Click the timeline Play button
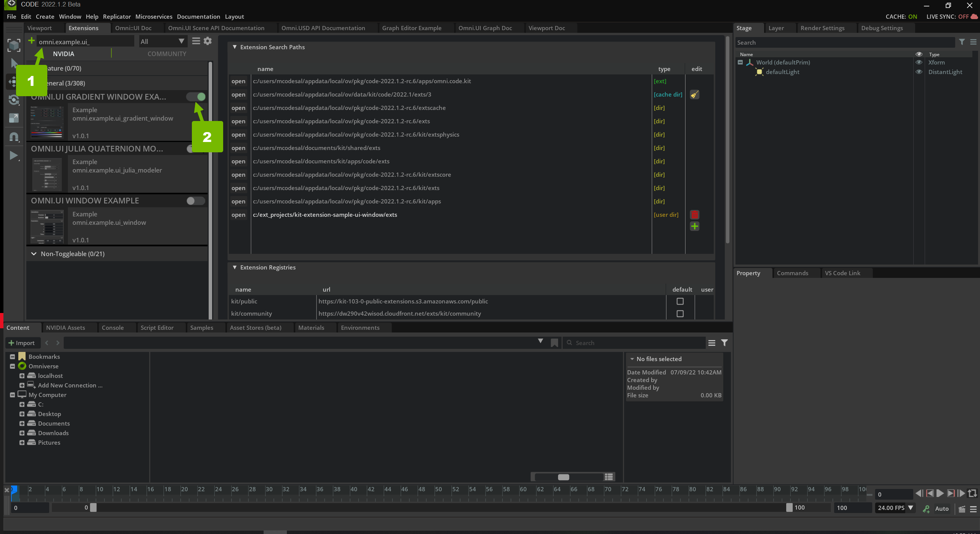The height and width of the screenshot is (534, 980). [x=940, y=494]
